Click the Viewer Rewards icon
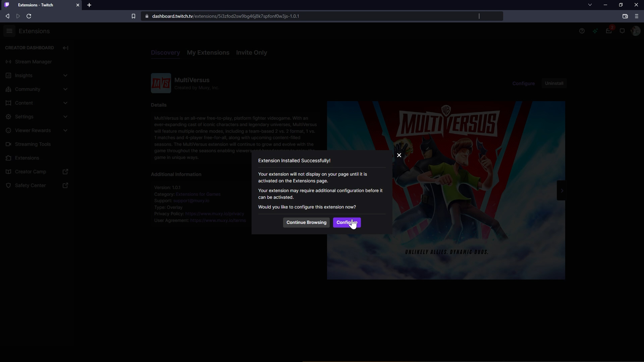 pos(8,130)
